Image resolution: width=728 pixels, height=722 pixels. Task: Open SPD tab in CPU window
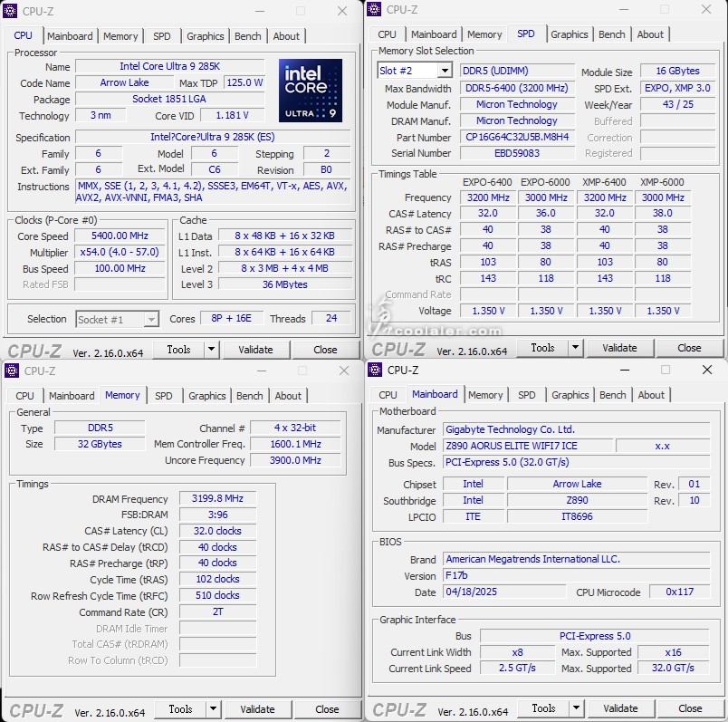pyautogui.click(x=161, y=36)
